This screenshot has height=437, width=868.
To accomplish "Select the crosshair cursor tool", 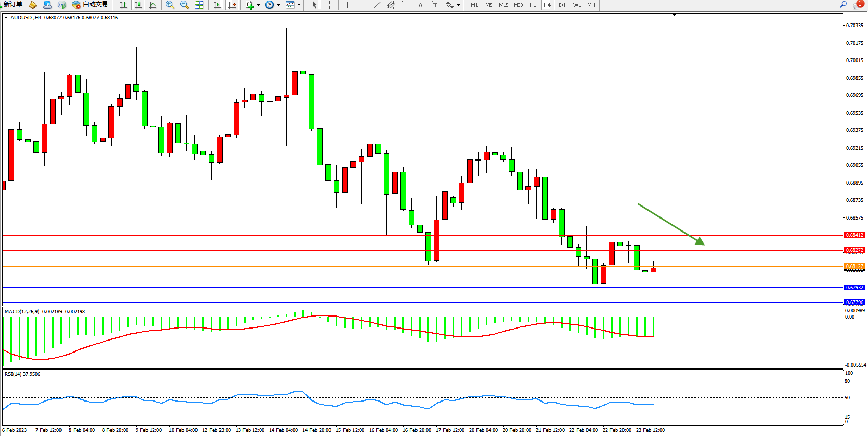I will point(330,5).
